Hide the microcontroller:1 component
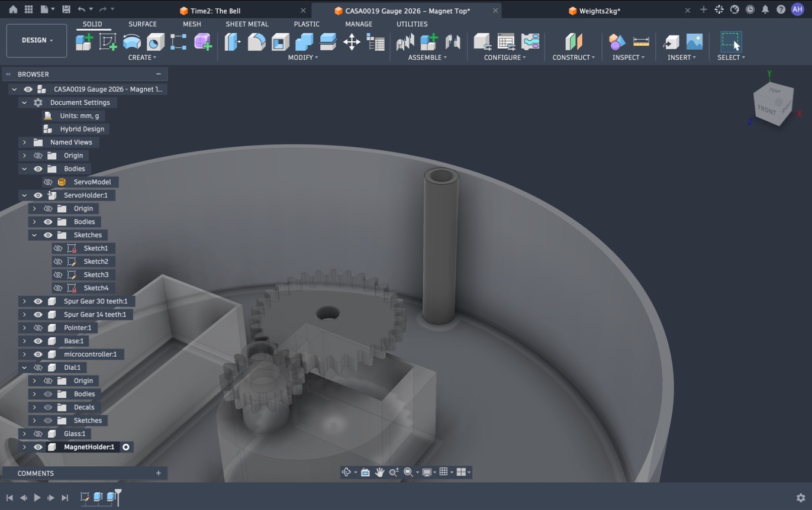This screenshot has width=812, height=510. click(38, 354)
